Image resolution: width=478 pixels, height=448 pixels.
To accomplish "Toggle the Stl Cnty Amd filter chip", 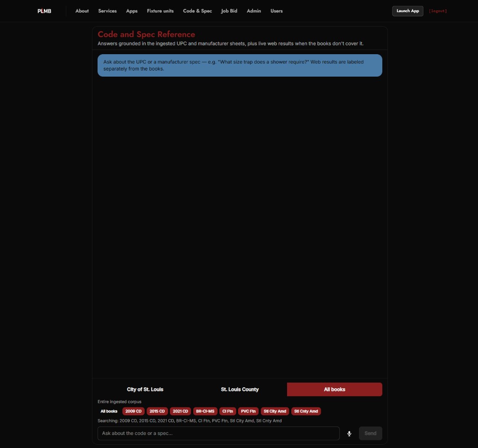I will tap(306, 411).
